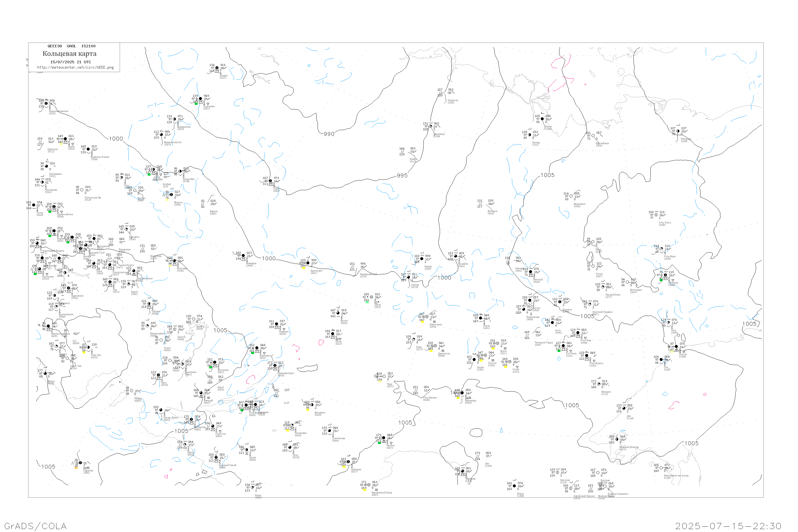Open the meteocenter.net/circ/UEEE.png link

[75, 68]
